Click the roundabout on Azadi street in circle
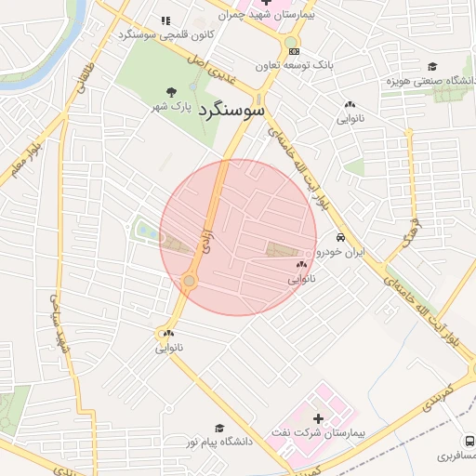 (190, 281)
